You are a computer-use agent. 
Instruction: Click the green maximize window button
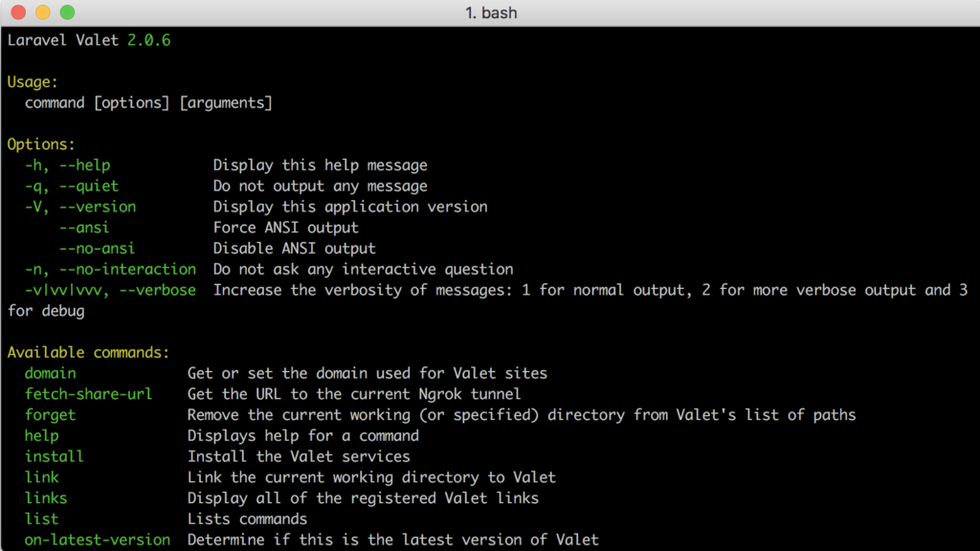click(67, 12)
